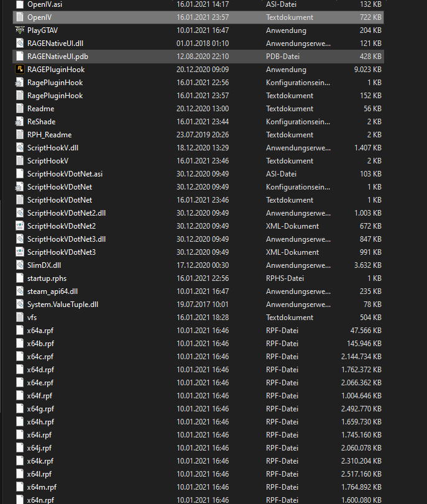Click the size value 1.004.646 KB
This screenshot has width=427, height=504.
tap(361, 396)
